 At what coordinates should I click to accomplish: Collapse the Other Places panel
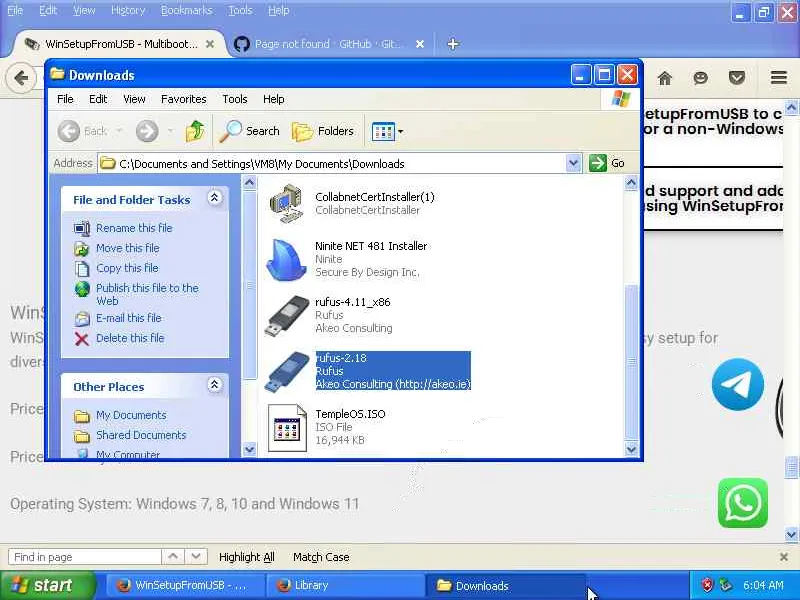click(215, 385)
